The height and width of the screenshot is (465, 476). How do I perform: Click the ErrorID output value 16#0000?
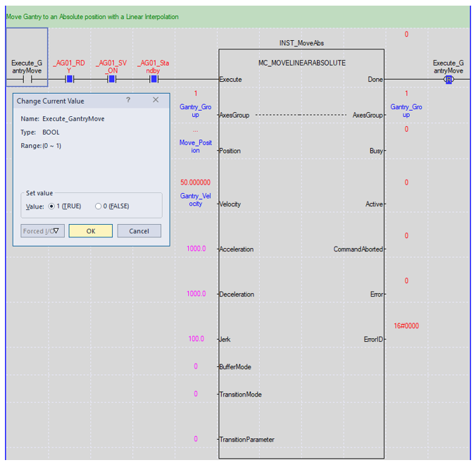point(406,325)
